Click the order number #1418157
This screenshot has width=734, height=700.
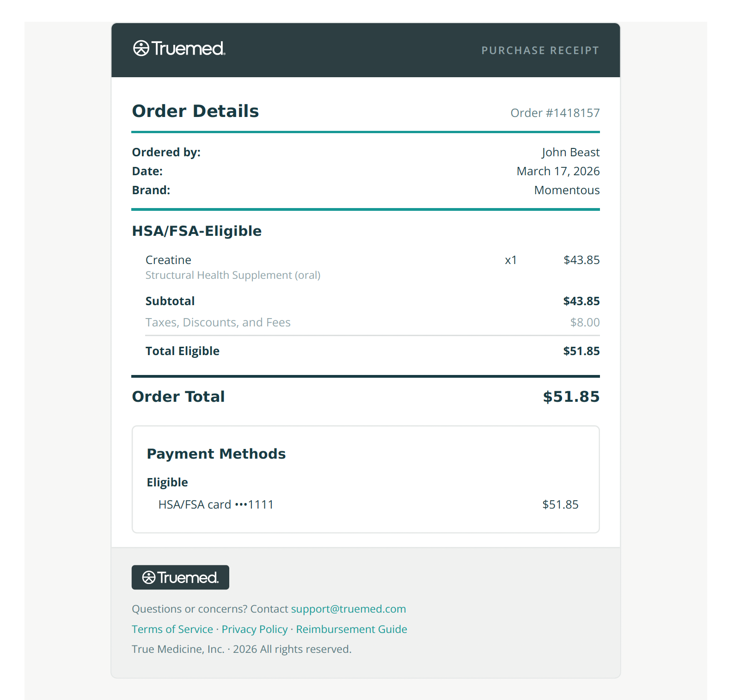555,113
